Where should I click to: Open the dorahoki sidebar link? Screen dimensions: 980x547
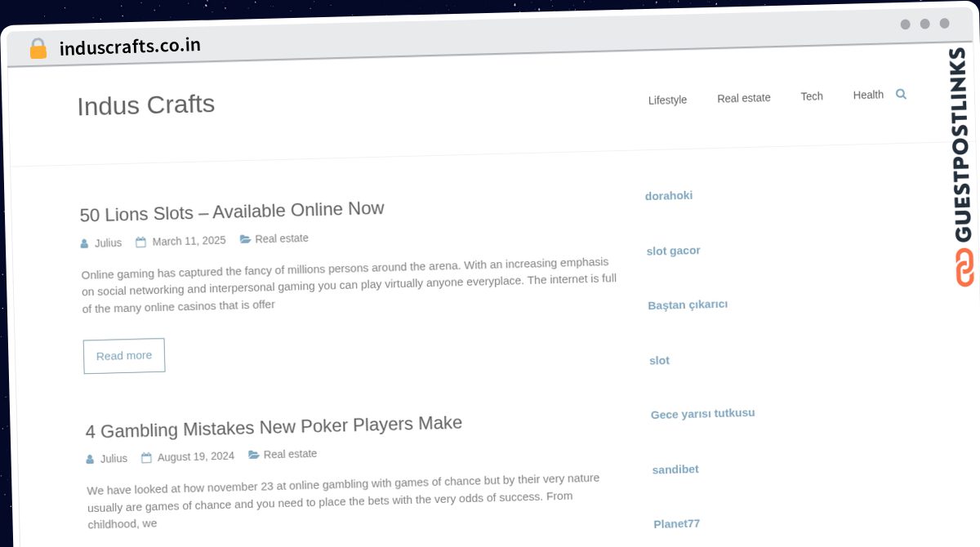pos(669,195)
